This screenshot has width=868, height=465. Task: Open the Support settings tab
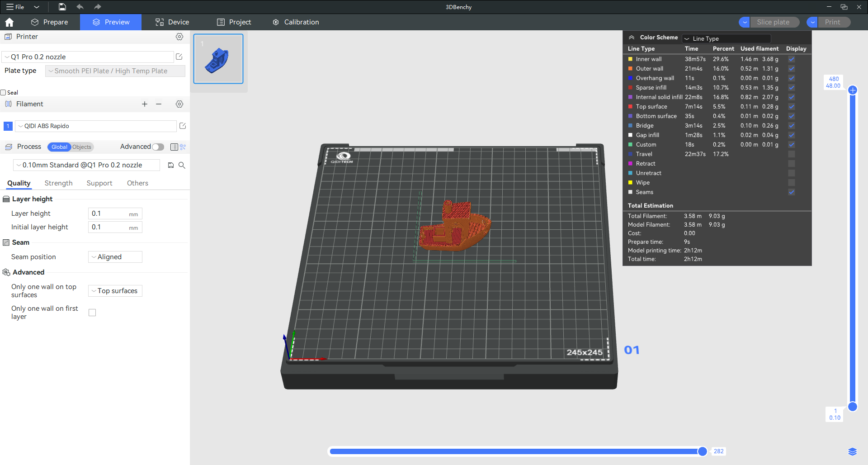pyautogui.click(x=99, y=183)
